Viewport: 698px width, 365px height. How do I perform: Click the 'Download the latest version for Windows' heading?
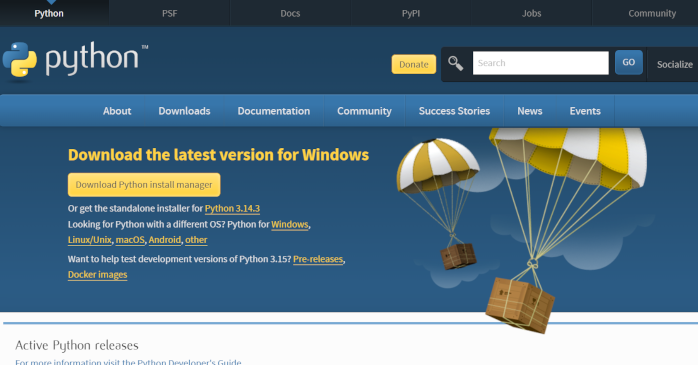pyautogui.click(x=219, y=155)
